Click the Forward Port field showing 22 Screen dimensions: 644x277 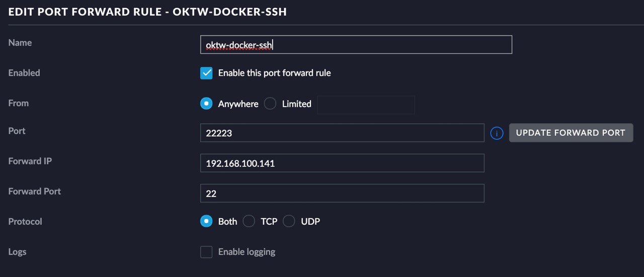pos(342,194)
